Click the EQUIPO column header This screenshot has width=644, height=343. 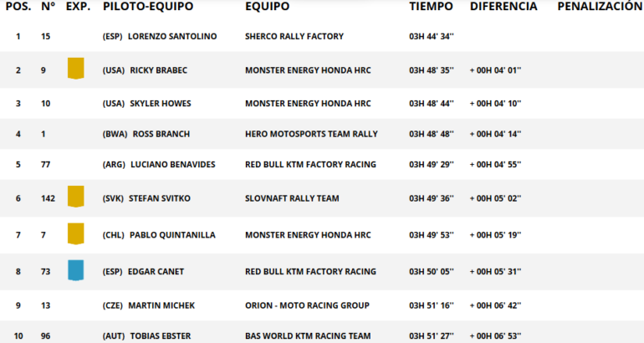coord(268,7)
